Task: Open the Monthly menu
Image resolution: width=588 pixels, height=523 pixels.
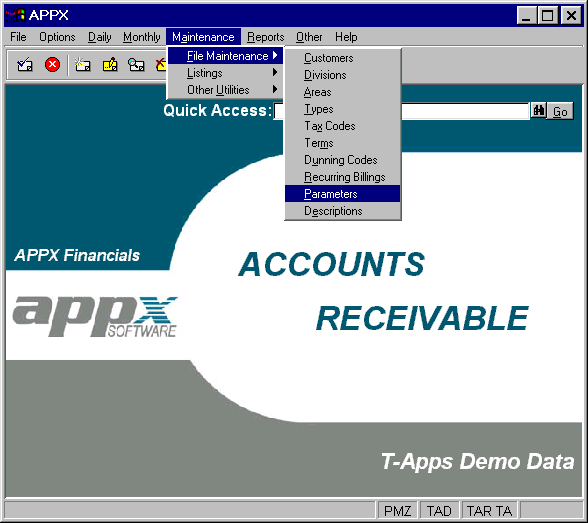Action: click(x=141, y=37)
